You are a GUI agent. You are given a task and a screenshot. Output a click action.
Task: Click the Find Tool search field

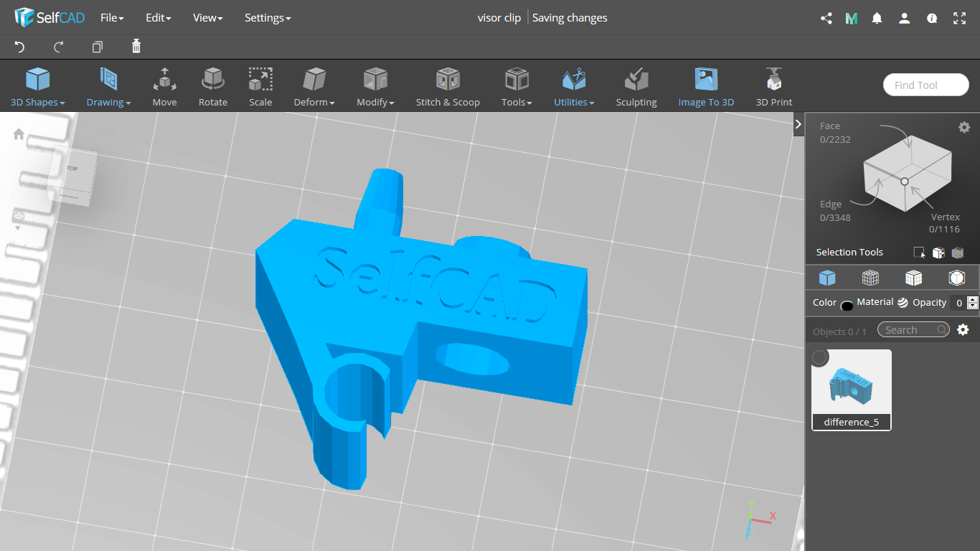[x=926, y=85]
